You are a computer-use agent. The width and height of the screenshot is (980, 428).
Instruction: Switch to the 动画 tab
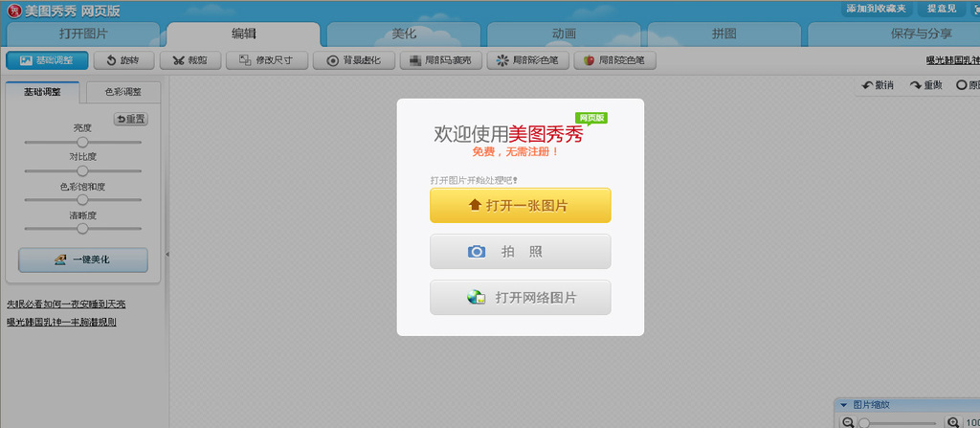(564, 34)
